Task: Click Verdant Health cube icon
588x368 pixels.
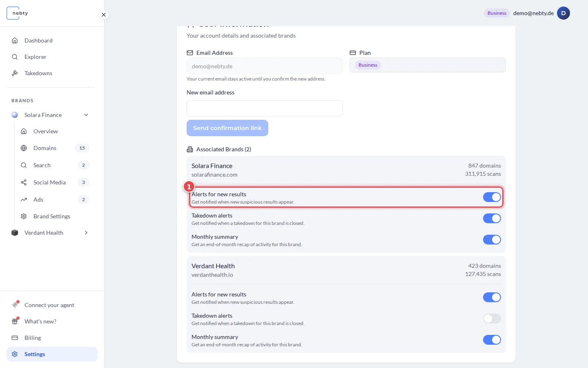Action: [15, 233]
